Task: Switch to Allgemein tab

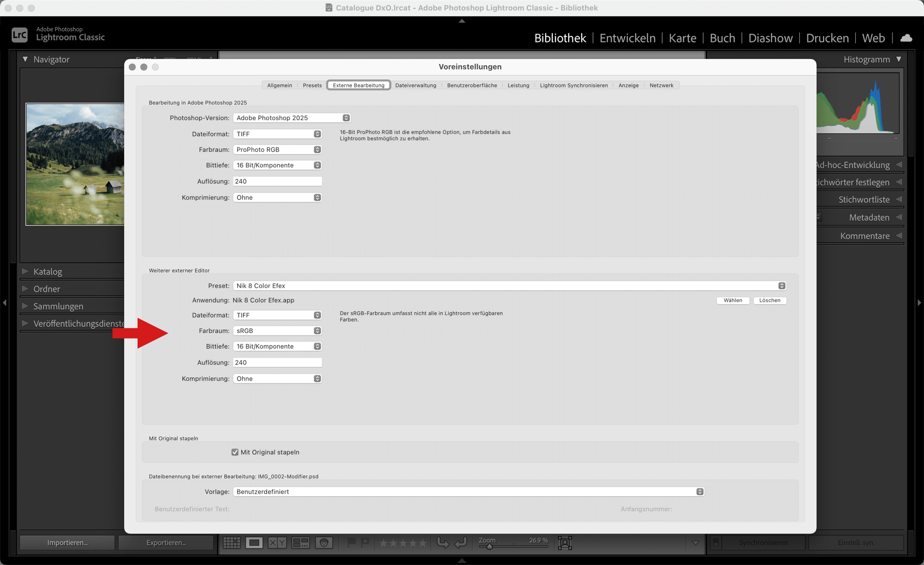Action: click(x=279, y=85)
